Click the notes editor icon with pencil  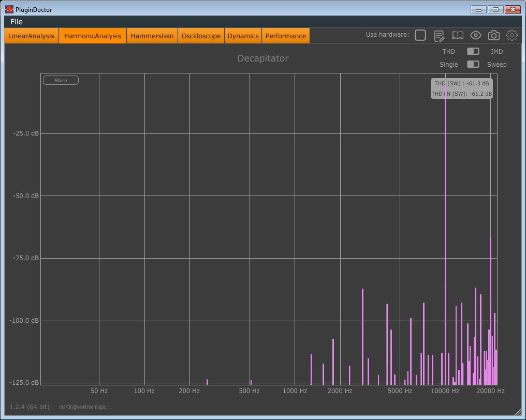(439, 35)
